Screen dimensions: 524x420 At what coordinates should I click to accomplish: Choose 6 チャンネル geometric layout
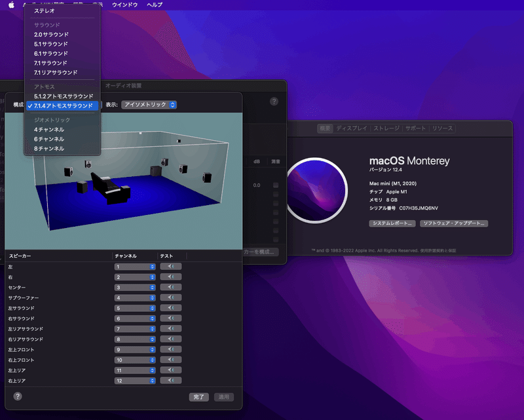(62, 139)
